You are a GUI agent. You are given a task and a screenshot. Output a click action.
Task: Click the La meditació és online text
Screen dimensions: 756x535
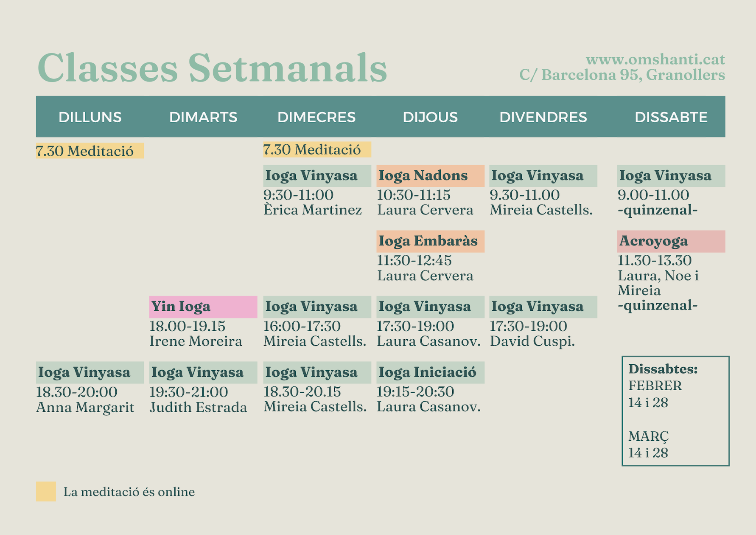tap(129, 492)
